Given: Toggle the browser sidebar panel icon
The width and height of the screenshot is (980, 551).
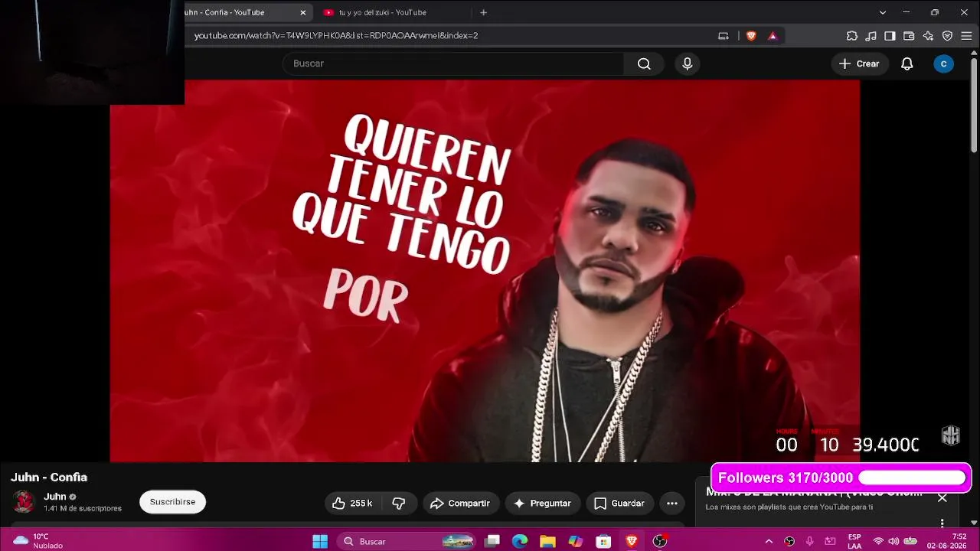Looking at the screenshot, I should 890,35.
